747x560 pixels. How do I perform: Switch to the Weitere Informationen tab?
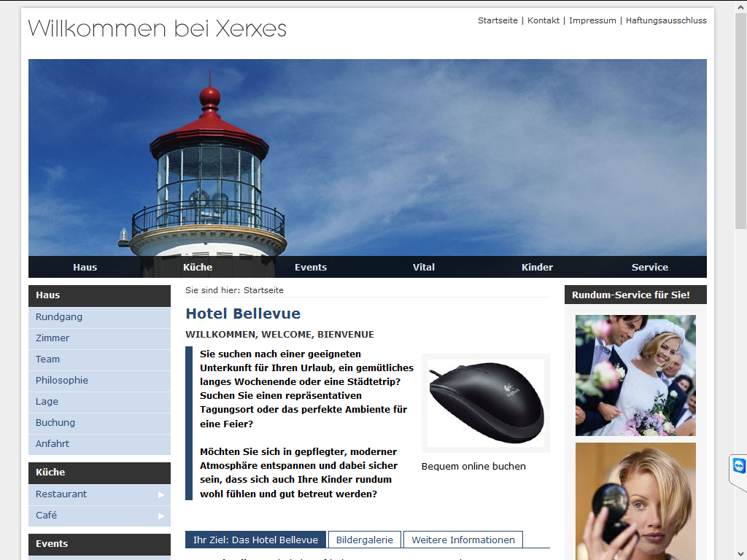click(x=463, y=540)
